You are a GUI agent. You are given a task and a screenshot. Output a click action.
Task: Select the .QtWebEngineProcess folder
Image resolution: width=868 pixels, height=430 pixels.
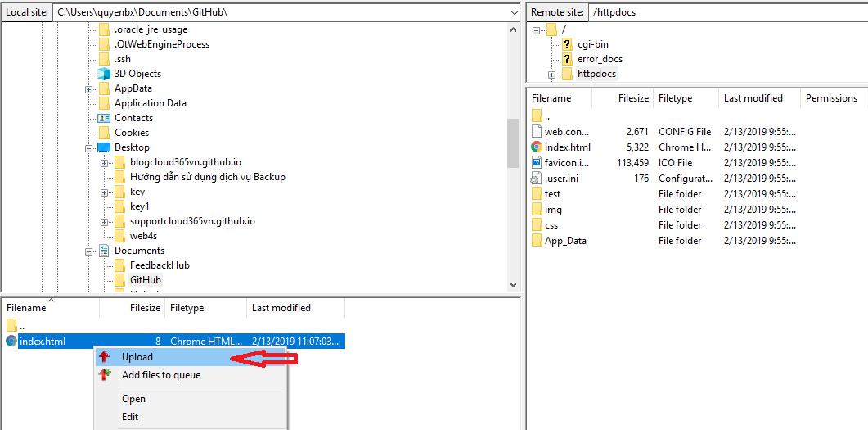click(x=162, y=44)
